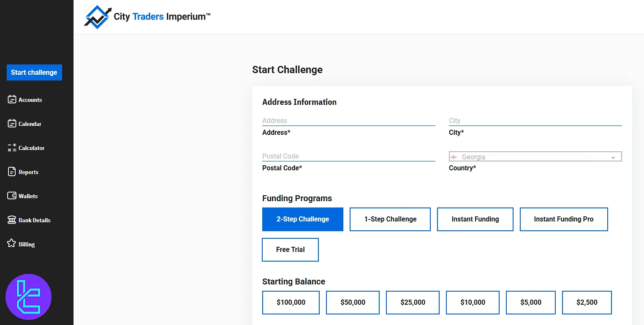Click the purple TC badge icon
644x325 pixels.
[28, 297]
